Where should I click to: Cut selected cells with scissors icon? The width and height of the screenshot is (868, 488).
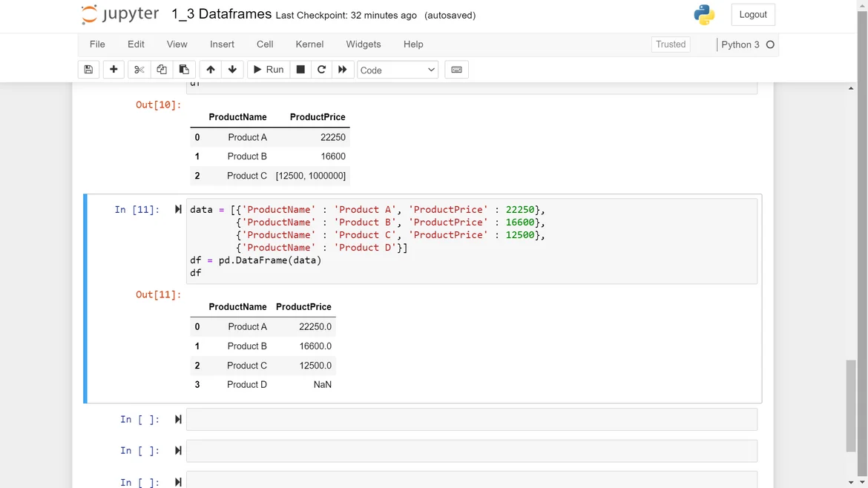point(139,70)
